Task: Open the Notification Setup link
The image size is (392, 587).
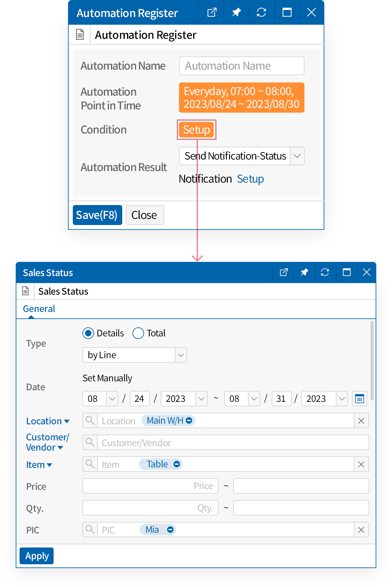Action: pyautogui.click(x=250, y=179)
